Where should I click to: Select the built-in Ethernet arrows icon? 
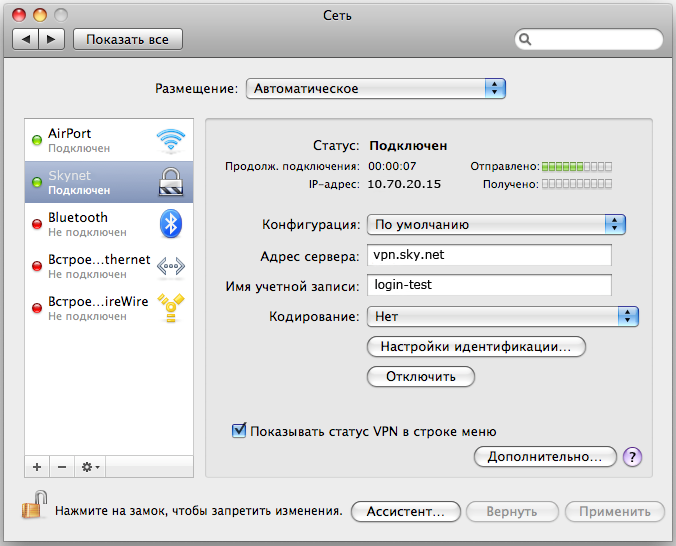[x=171, y=266]
